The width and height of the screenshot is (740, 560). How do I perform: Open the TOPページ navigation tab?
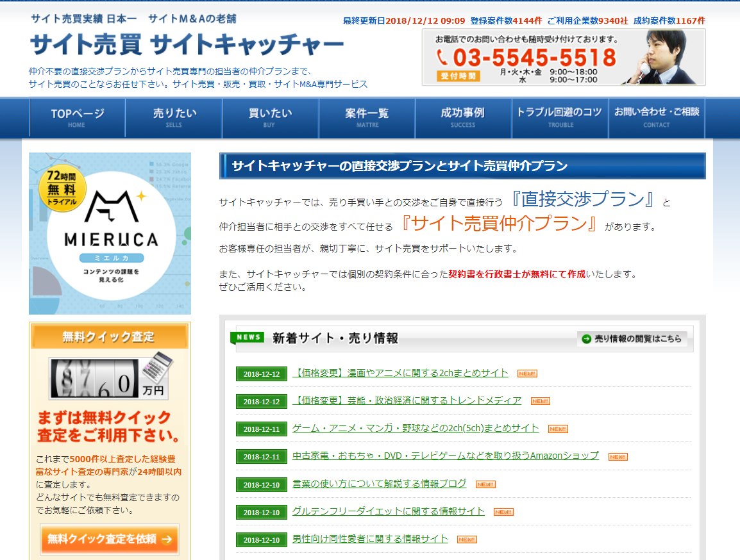tap(77, 117)
